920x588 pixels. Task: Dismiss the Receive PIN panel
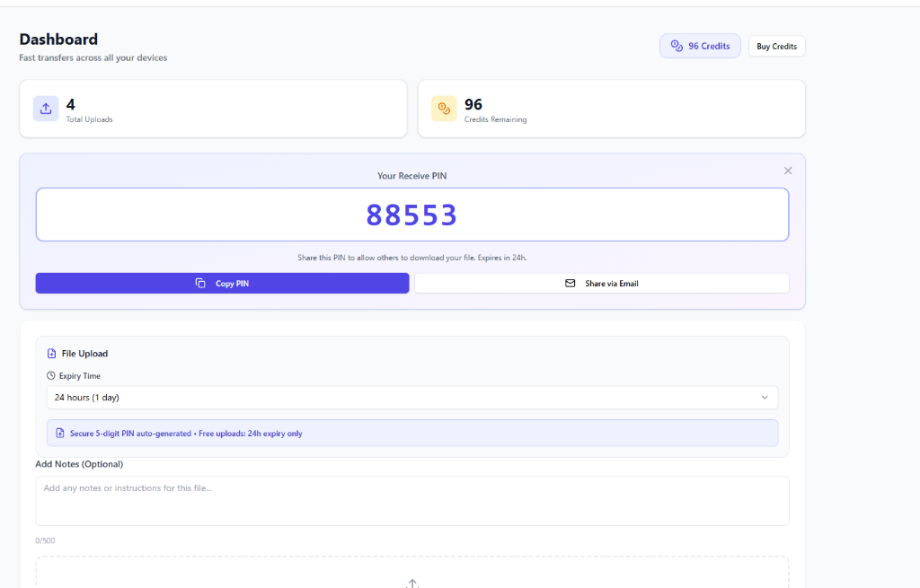tap(788, 171)
